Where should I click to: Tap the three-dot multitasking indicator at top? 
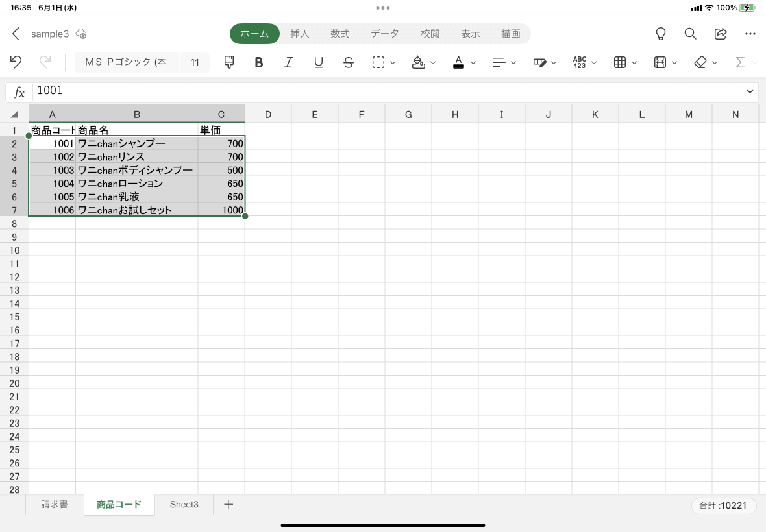click(x=383, y=8)
